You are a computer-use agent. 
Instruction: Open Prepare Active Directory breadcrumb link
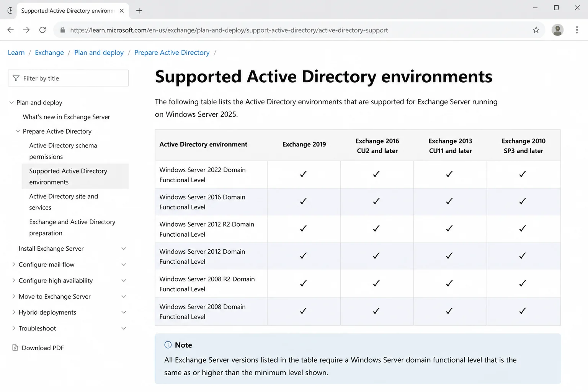(172, 52)
